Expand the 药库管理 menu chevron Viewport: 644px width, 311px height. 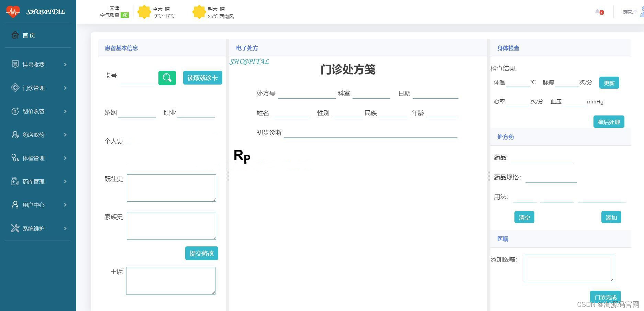[65, 181]
